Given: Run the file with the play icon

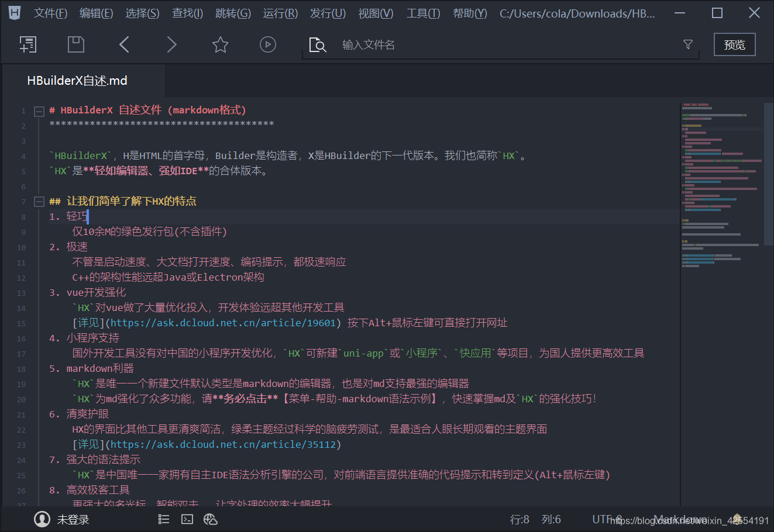Looking at the screenshot, I should [267, 44].
